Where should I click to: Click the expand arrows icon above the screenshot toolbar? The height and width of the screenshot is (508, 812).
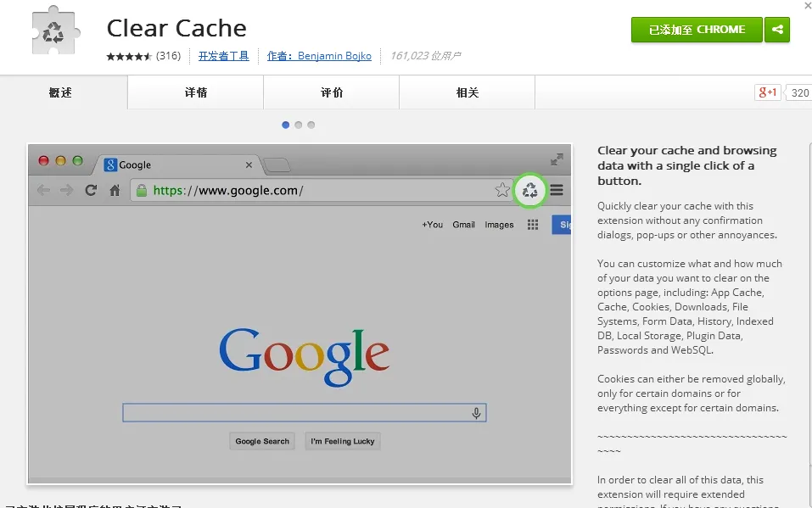557,159
